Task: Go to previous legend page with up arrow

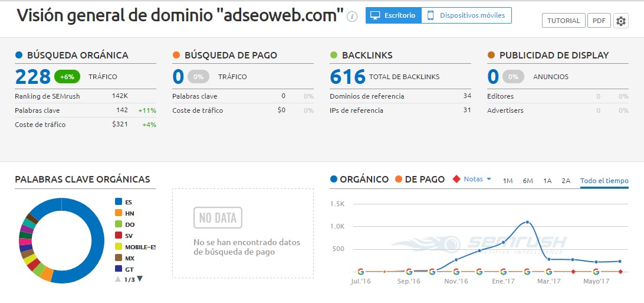Action: point(118,279)
